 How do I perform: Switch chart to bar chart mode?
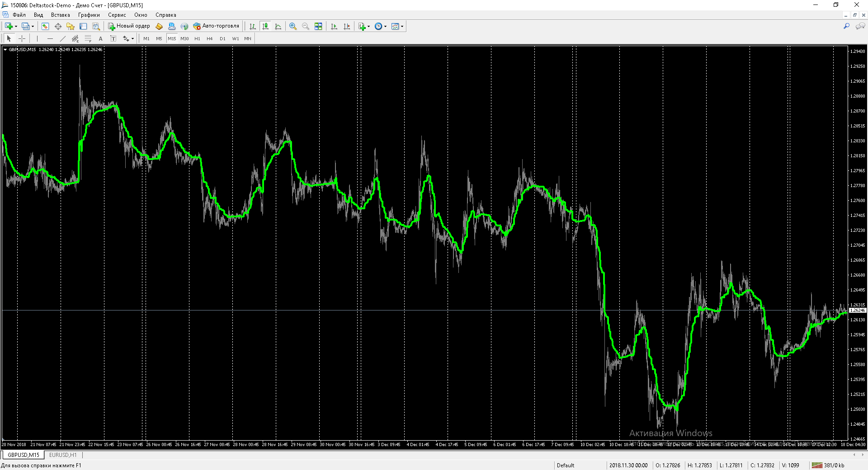click(253, 26)
